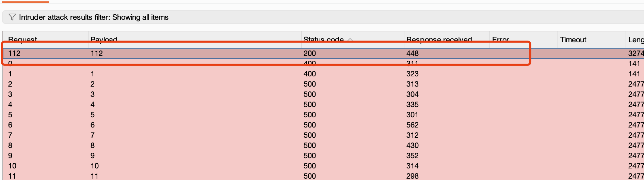Image resolution: width=644 pixels, height=180 pixels.
Task: Sort by the Length column header
Action: [x=635, y=40]
